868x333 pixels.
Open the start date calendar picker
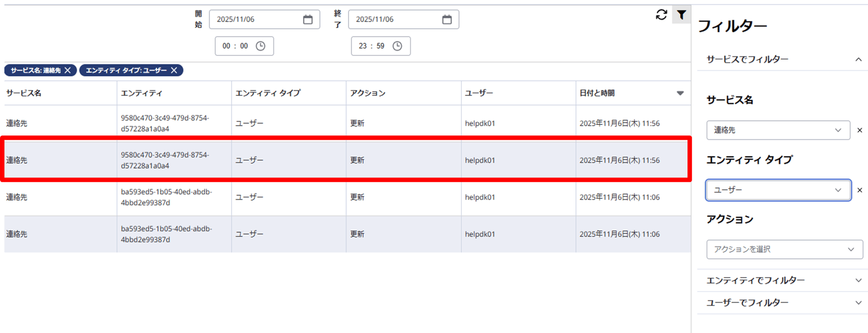tap(308, 20)
